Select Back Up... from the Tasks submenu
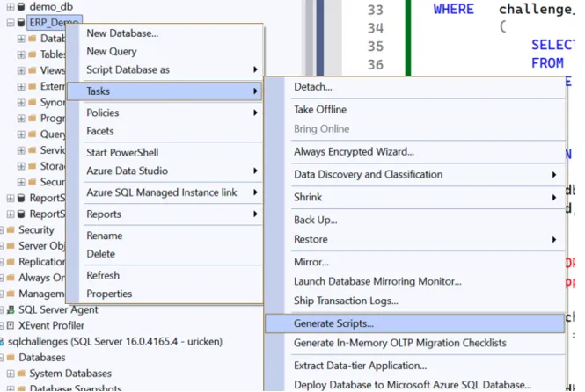This screenshot has height=392, width=585. click(x=314, y=220)
